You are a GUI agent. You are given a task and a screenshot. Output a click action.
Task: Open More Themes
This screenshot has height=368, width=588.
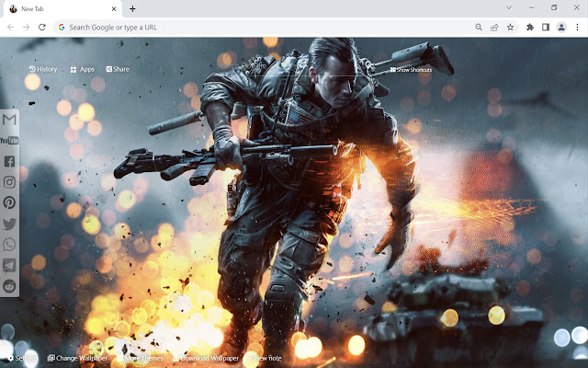point(141,358)
